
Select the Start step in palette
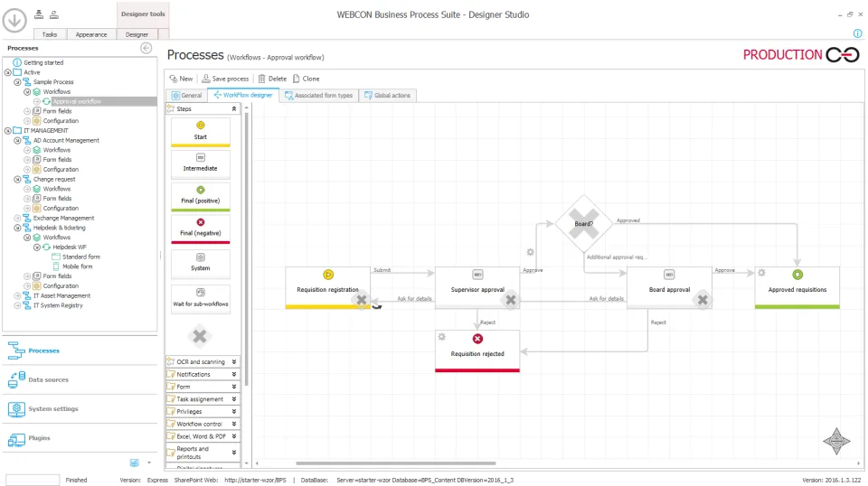(x=201, y=132)
